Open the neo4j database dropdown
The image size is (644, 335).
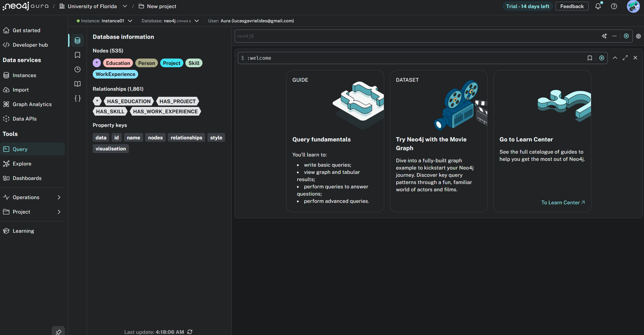click(197, 21)
